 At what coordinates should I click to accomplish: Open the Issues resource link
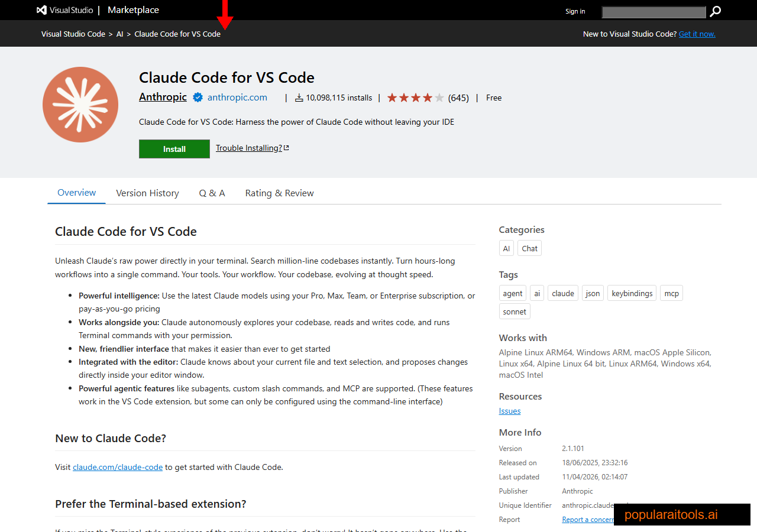point(509,410)
